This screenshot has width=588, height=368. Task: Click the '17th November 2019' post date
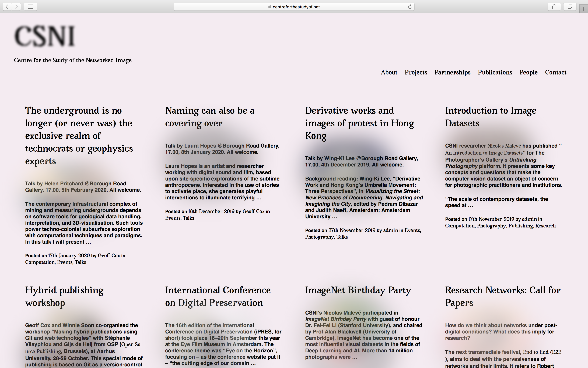coord(491,219)
